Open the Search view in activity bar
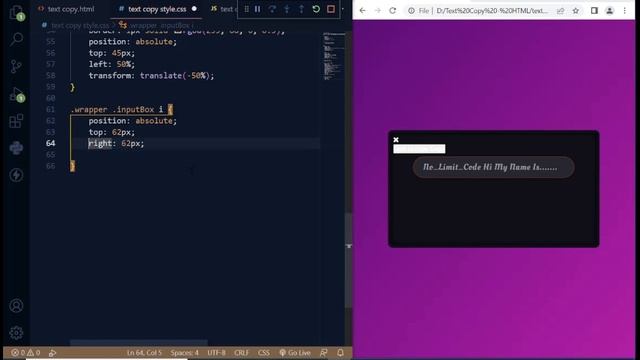 (x=16, y=39)
